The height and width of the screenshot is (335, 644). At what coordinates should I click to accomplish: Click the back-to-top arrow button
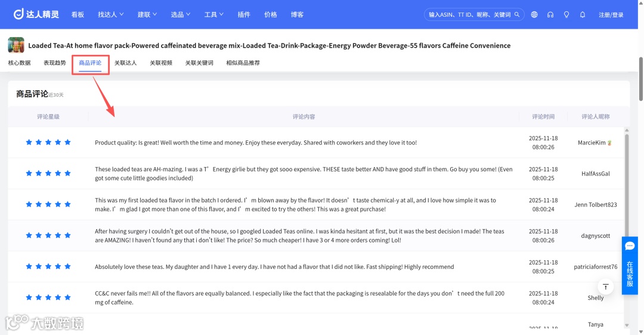(x=605, y=287)
